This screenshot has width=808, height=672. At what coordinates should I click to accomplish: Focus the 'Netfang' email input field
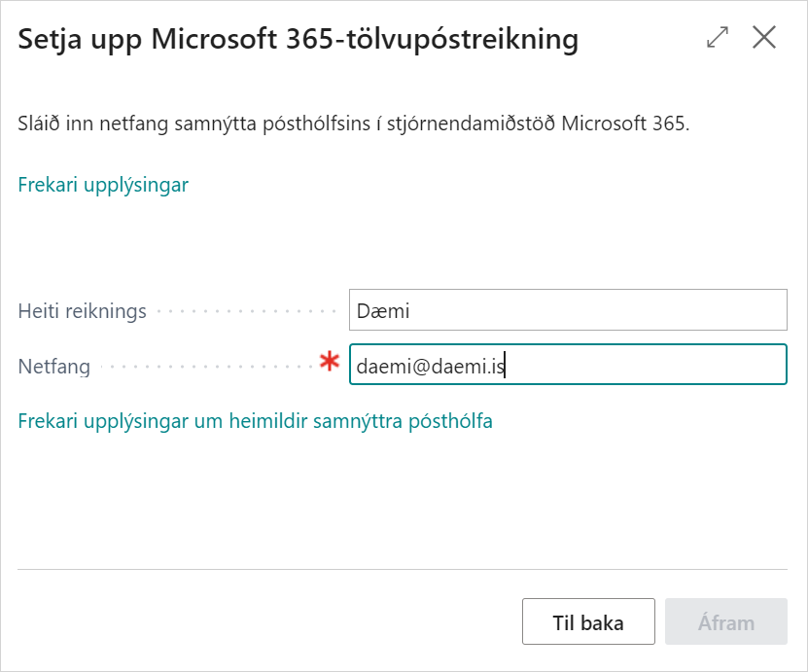point(567,366)
